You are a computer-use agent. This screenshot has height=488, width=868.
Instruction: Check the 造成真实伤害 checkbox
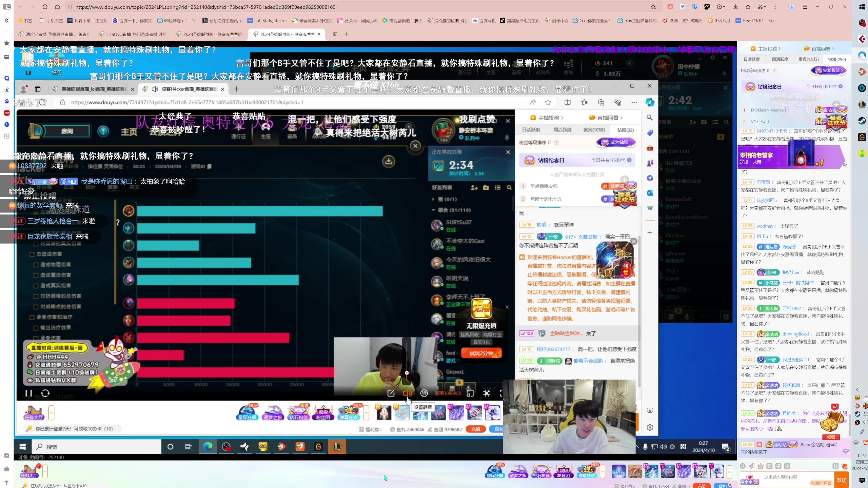36,286
